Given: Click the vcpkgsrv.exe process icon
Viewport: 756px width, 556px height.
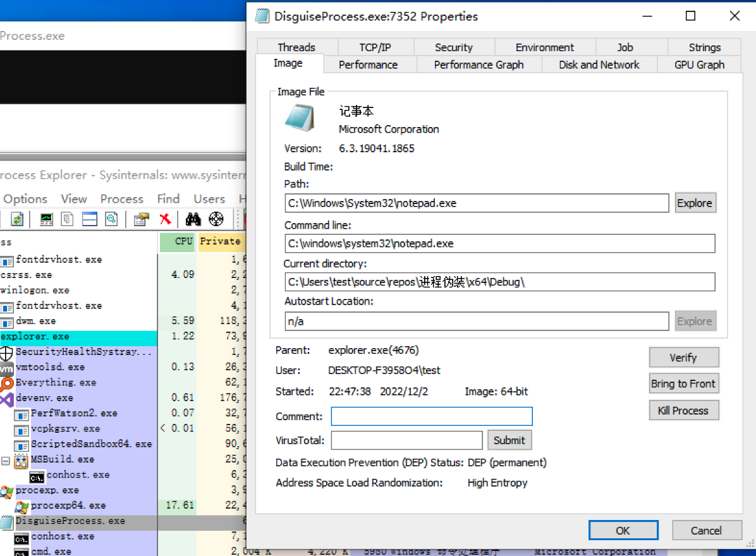Looking at the screenshot, I should click(21, 430).
